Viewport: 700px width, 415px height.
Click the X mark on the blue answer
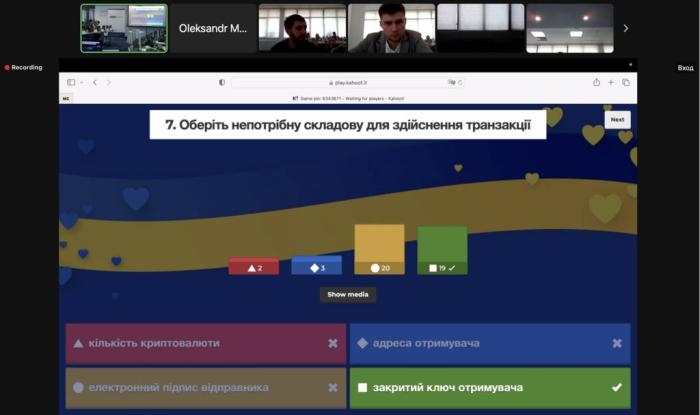[x=617, y=343]
